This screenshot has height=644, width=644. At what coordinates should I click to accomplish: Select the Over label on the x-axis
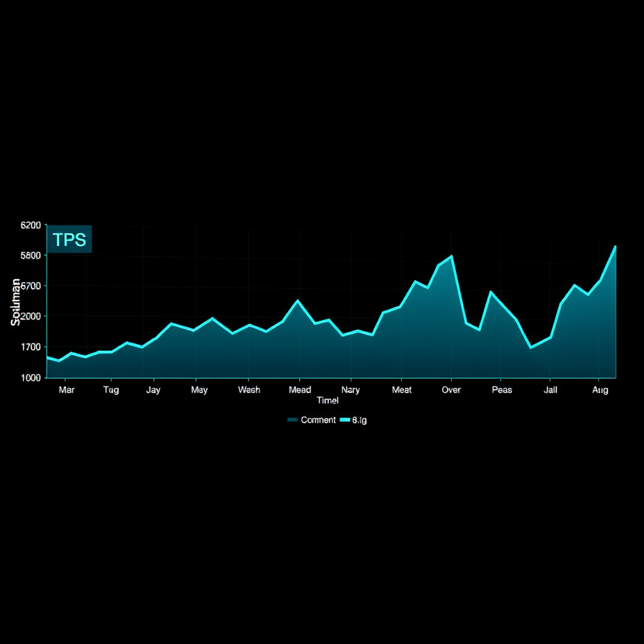[451, 390]
